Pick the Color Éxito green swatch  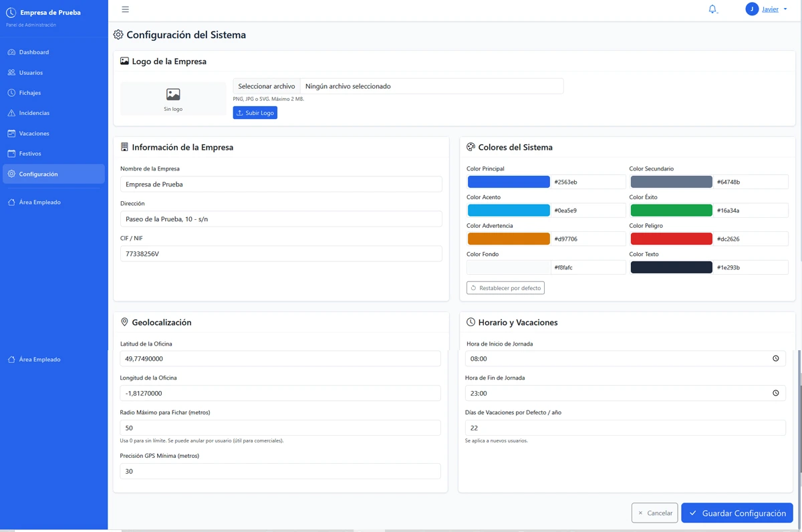[x=672, y=211]
